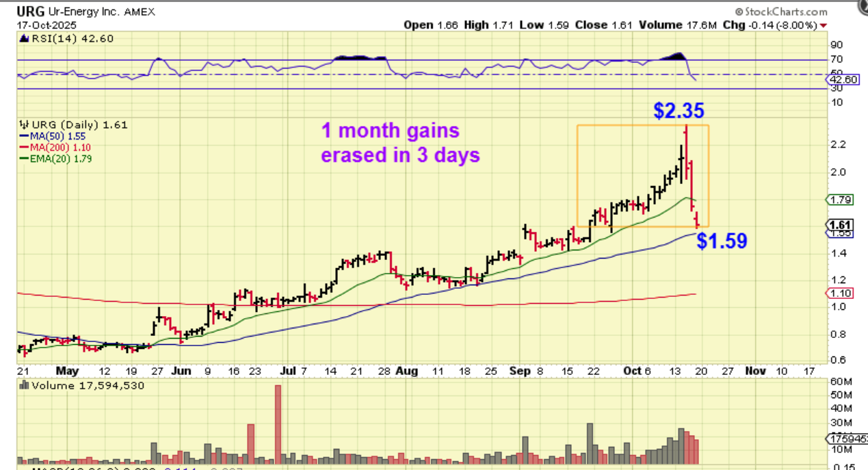Click the bar icon before Volume 17,594,530
Image resolution: width=868 pixels, height=470 pixels.
(23, 384)
